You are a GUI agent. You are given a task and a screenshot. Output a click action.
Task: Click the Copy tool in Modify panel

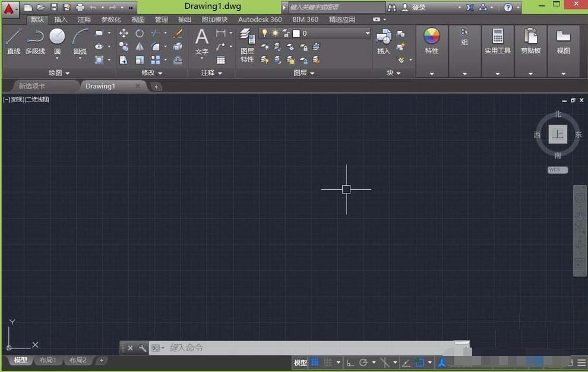pyautogui.click(x=124, y=46)
